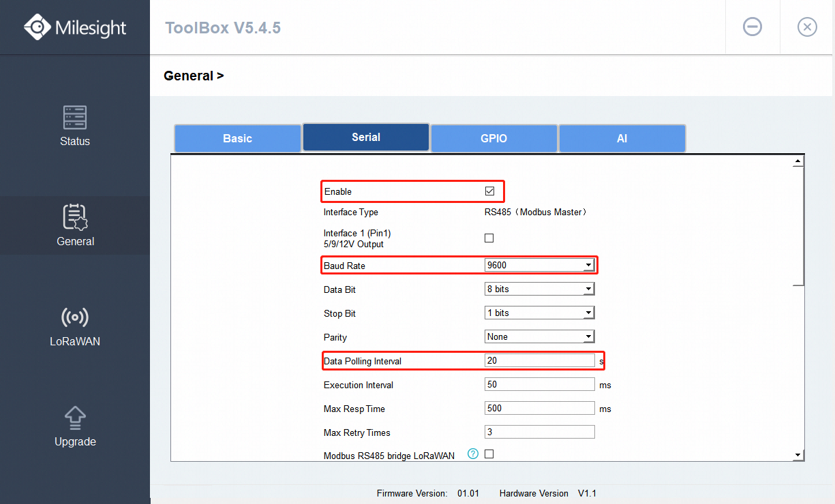Tick the Interface 1 (Pin1) output checkbox
The height and width of the screenshot is (504, 835).
(x=489, y=238)
